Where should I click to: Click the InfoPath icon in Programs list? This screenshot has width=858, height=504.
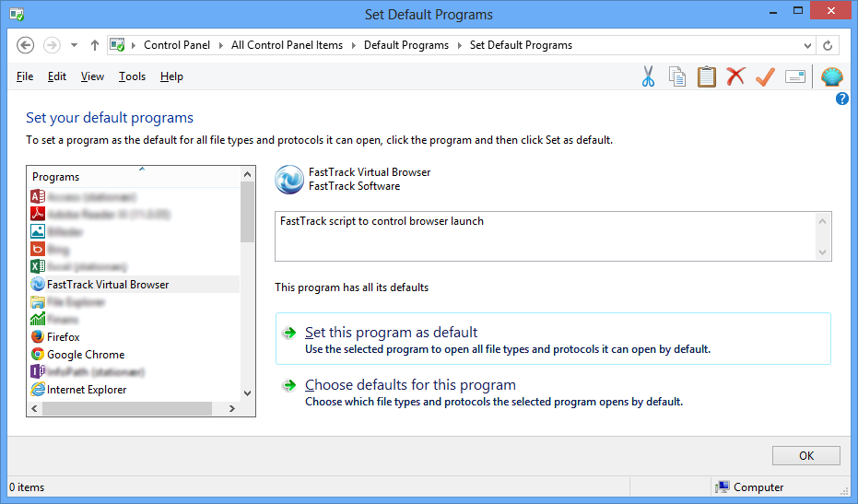click(38, 371)
